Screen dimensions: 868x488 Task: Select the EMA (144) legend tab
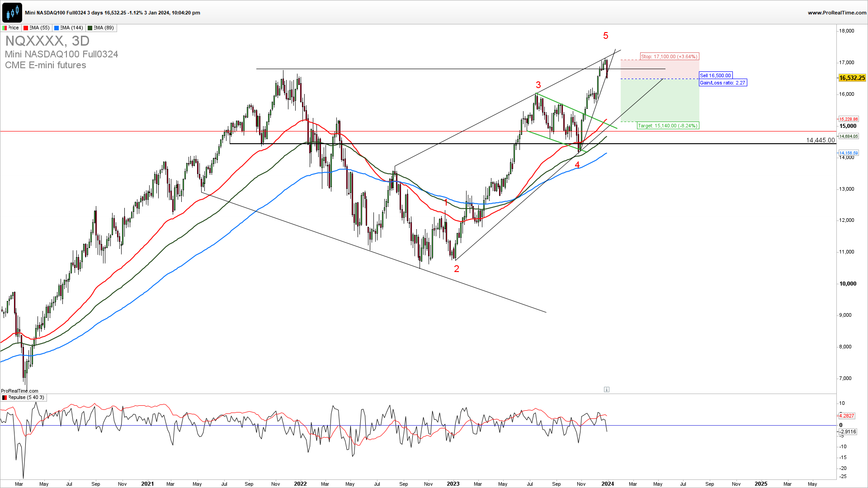(68, 28)
